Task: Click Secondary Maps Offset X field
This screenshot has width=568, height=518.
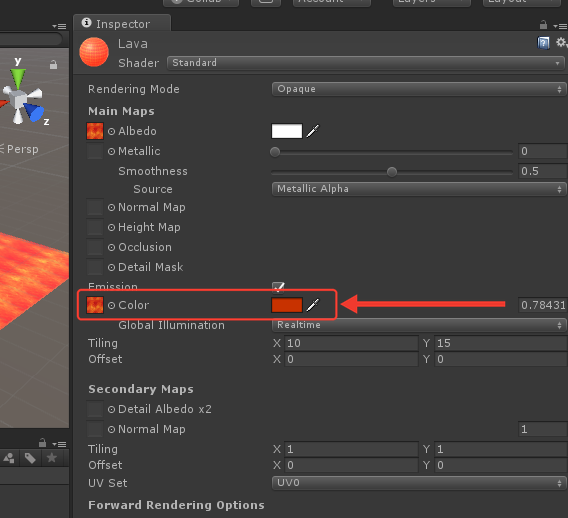Action: pyautogui.click(x=351, y=465)
